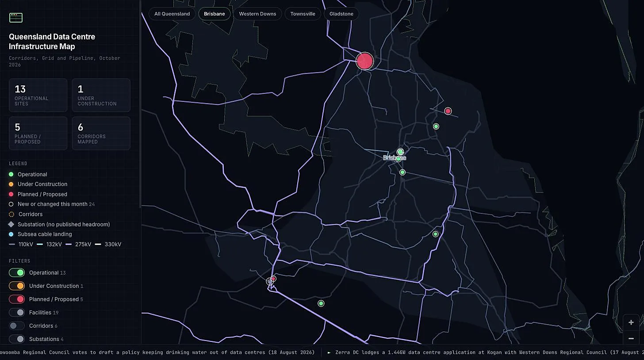Image resolution: width=644 pixels, height=360 pixels.
Task: Click the Brisbane city label on the map
Action: [394, 158]
